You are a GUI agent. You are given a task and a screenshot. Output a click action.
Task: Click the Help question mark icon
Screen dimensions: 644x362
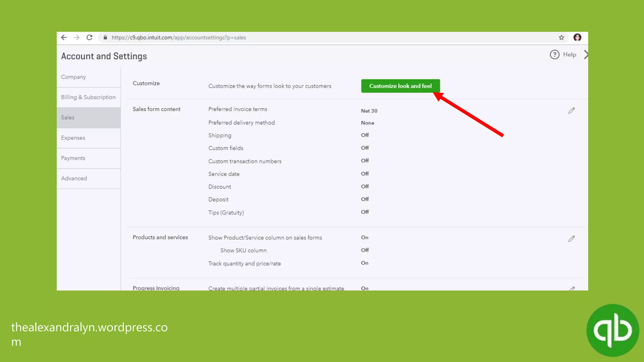click(554, 55)
